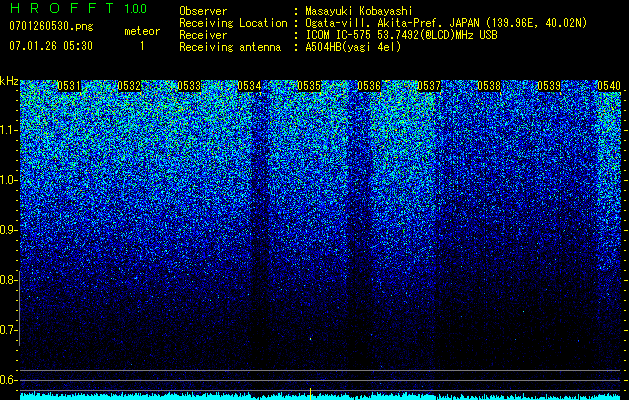Click the date stamp 07.01.26 05:30
Viewport: 629px width, 400px height.
click(51, 46)
